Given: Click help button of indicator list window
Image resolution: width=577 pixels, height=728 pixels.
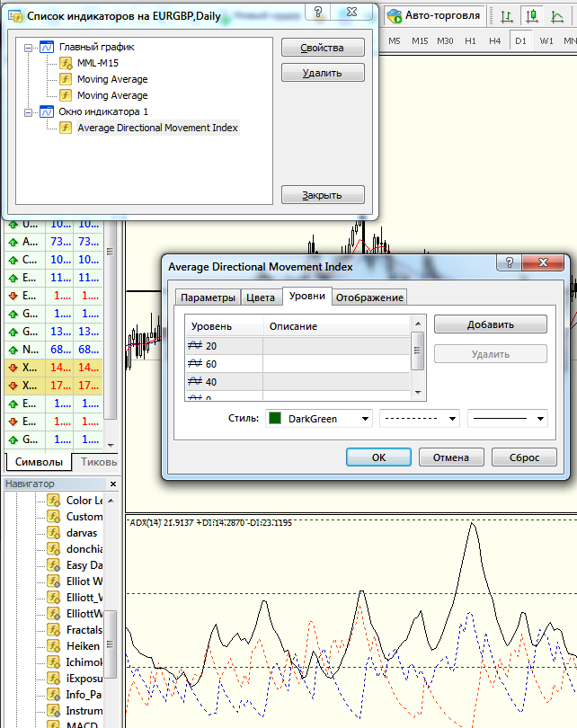Looking at the screenshot, I should [x=318, y=13].
